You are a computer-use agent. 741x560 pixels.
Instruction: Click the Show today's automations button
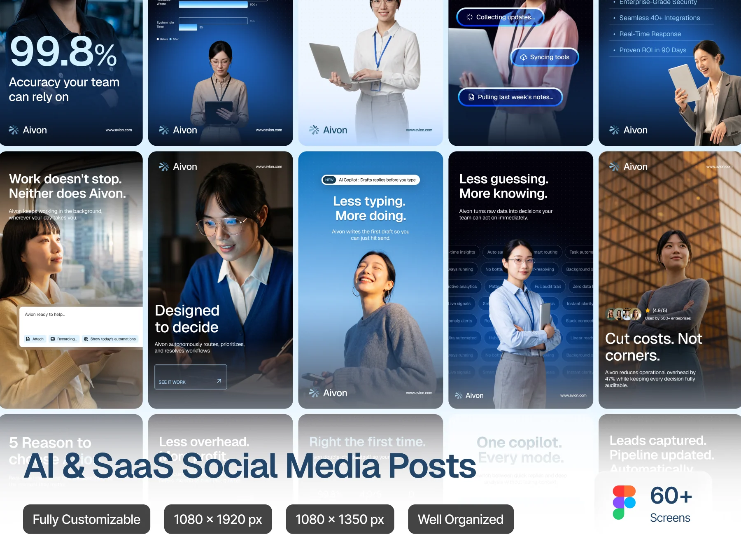(110, 339)
